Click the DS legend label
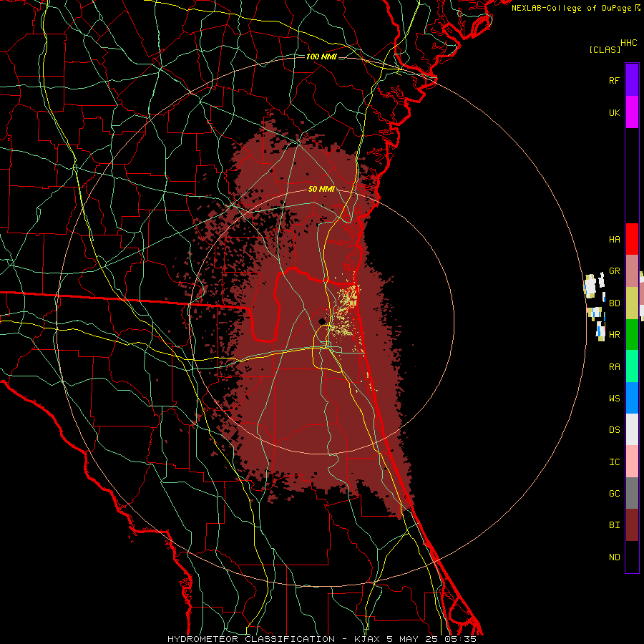The height and width of the screenshot is (644, 644). click(614, 430)
